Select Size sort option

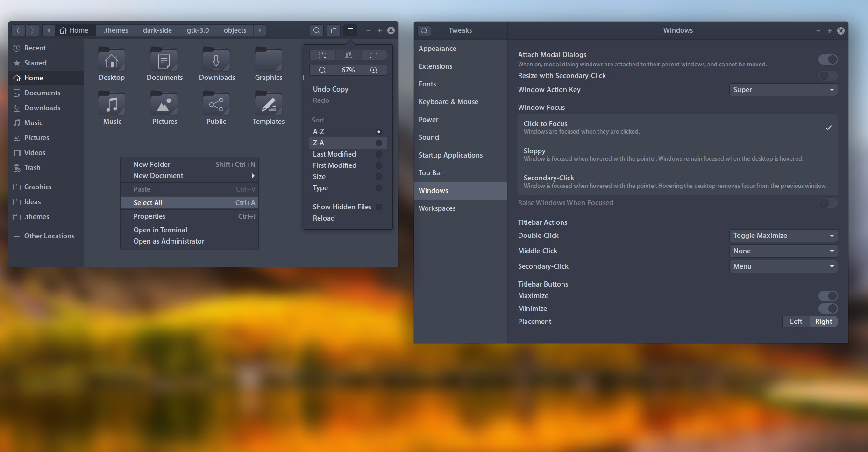[348, 177]
